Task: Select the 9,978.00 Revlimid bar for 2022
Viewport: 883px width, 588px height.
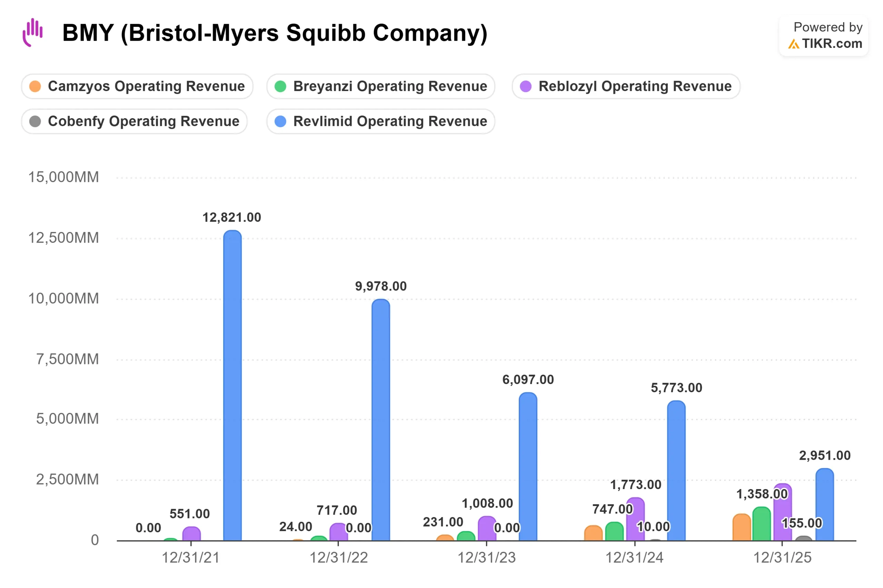Action: pyautogui.click(x=380, y=419)
